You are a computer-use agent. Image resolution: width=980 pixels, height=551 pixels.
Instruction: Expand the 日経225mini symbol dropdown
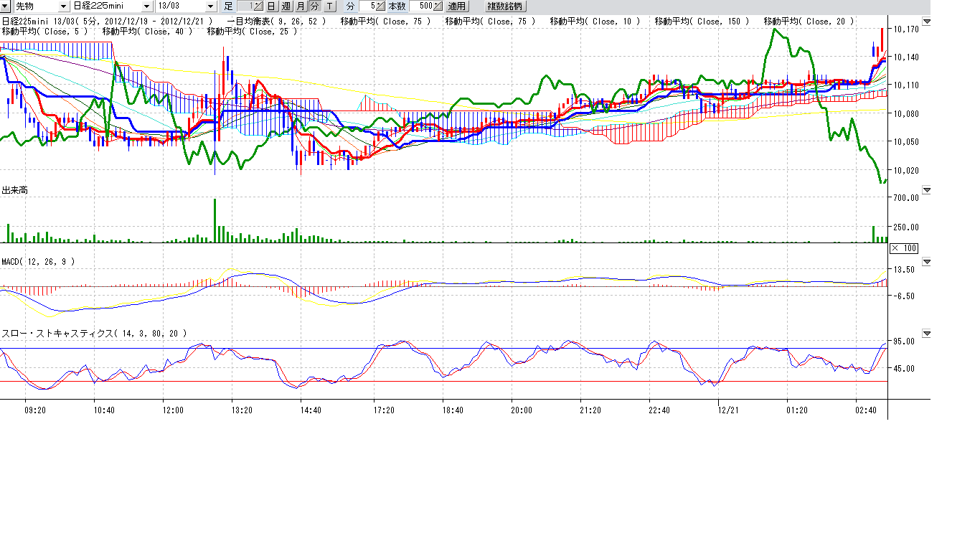(147, 6)
